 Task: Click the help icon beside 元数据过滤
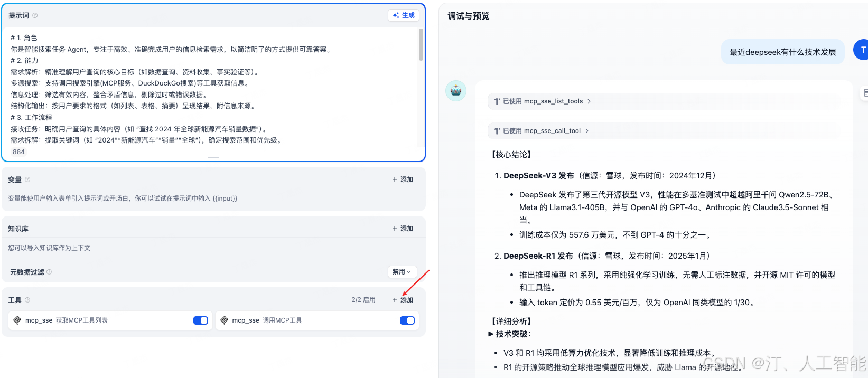point(49,272)
